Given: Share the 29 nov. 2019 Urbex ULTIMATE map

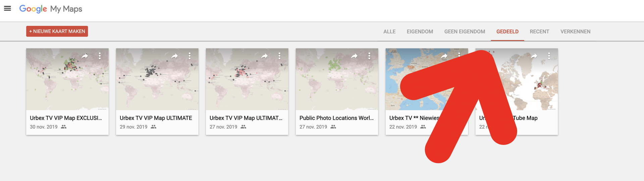Looking at the screenshot, I should pyautogui.click(x=175, y=56).
